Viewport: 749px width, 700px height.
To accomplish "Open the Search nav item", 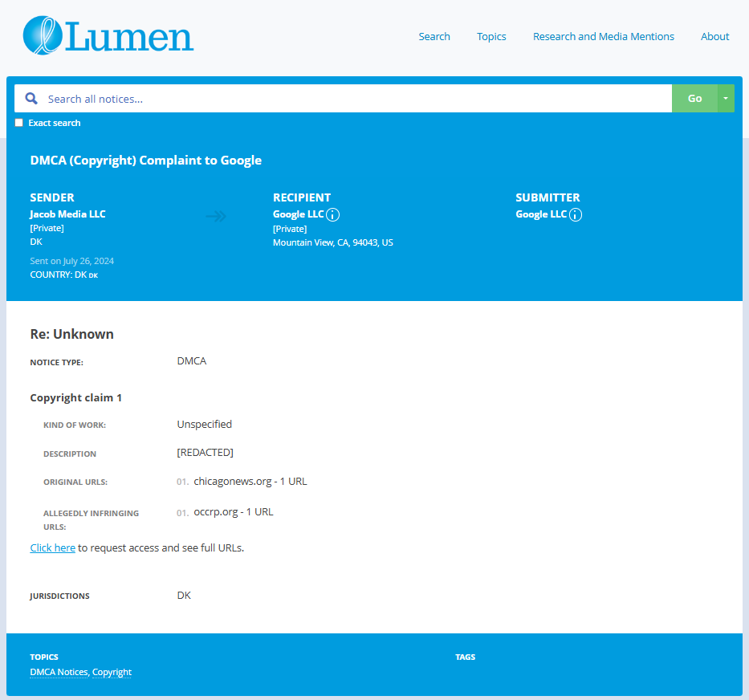I will (434, 36).
